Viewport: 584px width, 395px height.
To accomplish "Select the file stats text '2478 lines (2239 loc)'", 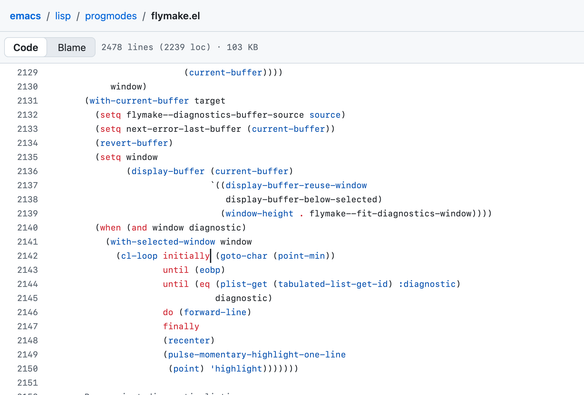I will (156, 47).
